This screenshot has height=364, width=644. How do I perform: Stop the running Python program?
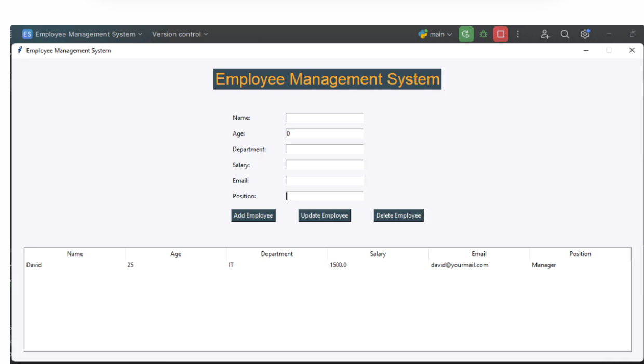coord(500,34)
